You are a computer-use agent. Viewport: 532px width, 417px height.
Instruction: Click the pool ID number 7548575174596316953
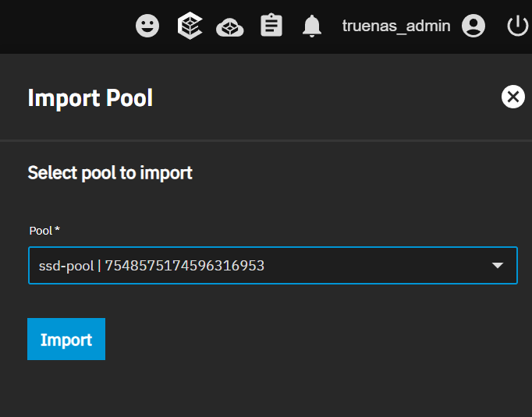[x=185, y=266]
